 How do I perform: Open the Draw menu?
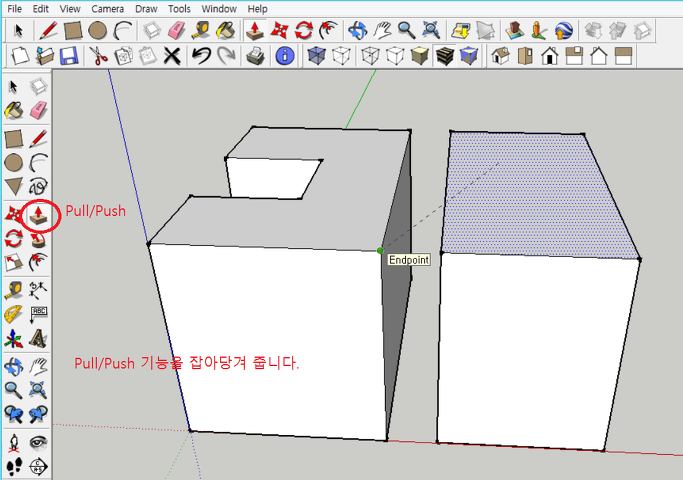click(146, 9)
